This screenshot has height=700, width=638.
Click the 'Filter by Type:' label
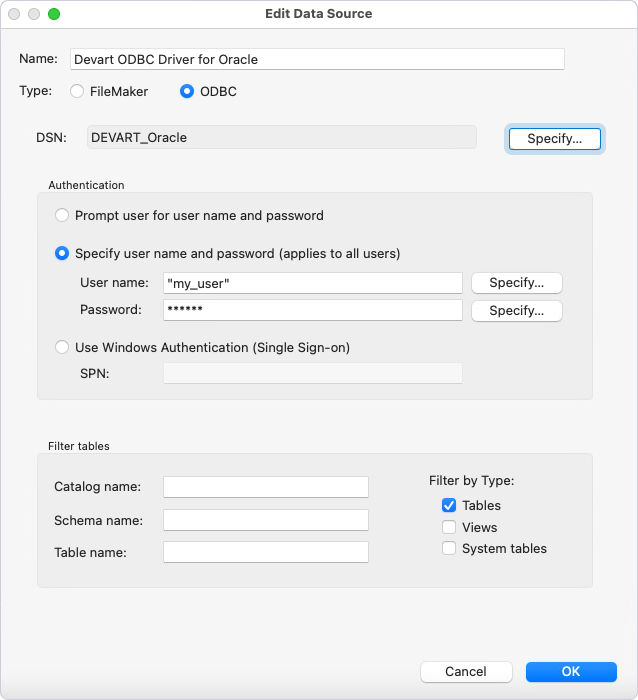(x=471, y=480)
